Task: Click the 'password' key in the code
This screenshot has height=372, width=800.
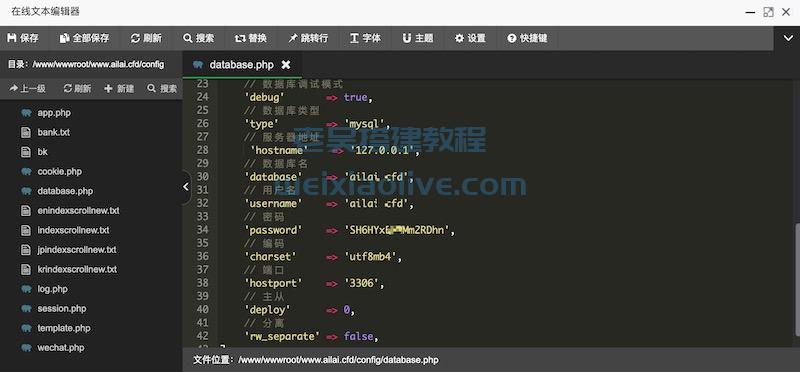Action: click(273, 230)
